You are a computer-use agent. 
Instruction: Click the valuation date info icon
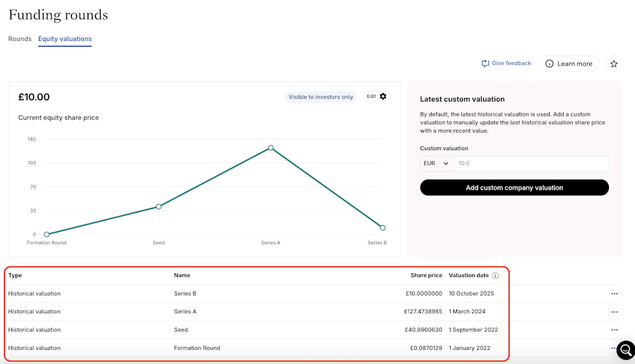coord(495,276)
